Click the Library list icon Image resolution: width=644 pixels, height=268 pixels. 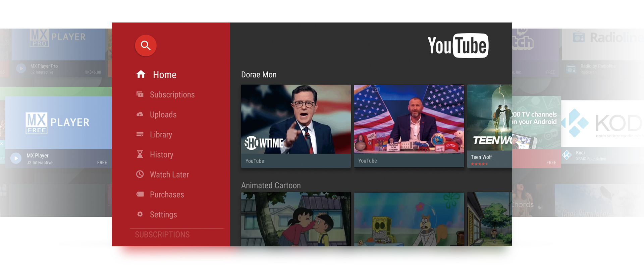(x=140, y=134)
